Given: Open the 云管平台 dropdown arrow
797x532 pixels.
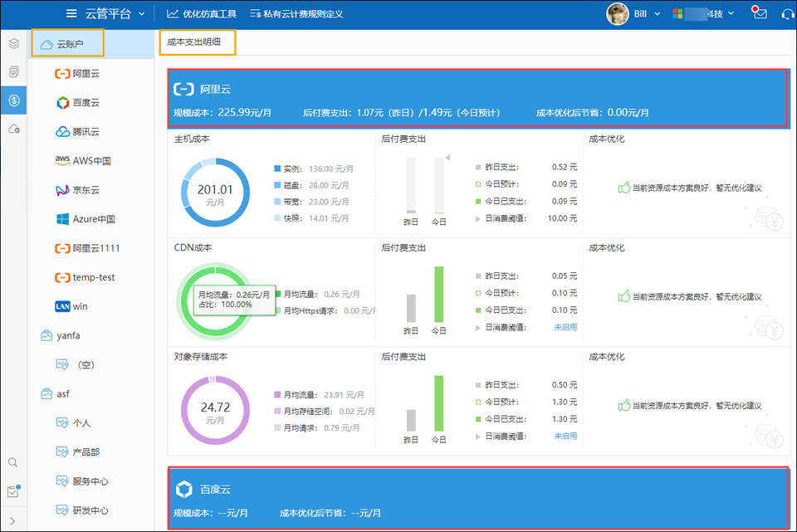Looking at the screenshot, I should point(142,14).
